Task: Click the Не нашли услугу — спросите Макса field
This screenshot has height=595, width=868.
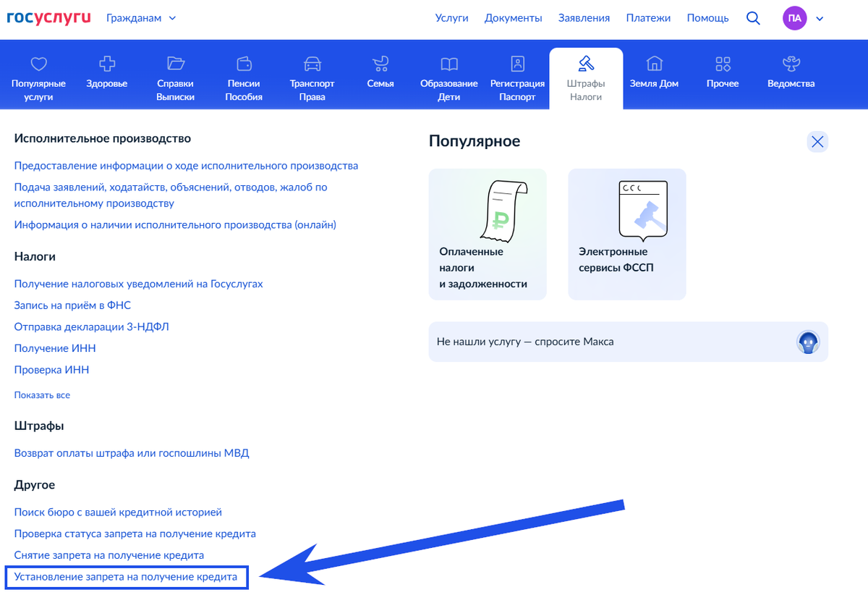Action: click(x=628, y=342)
